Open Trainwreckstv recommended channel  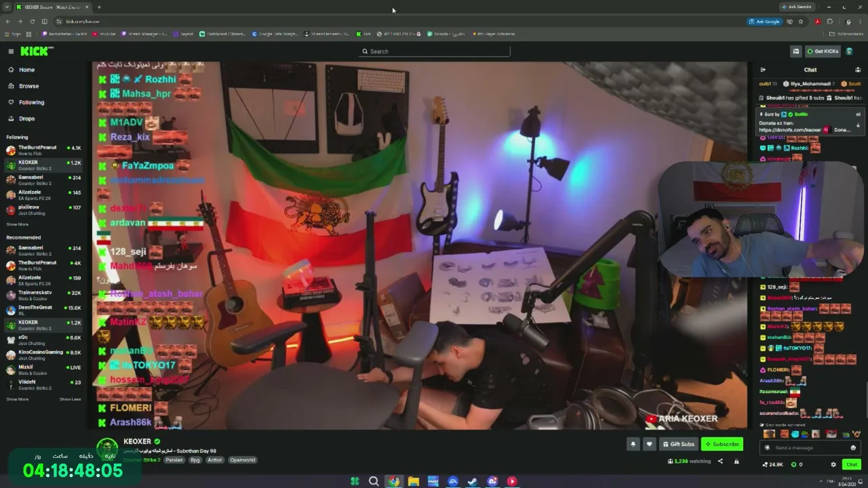click(x=43, y=295)
